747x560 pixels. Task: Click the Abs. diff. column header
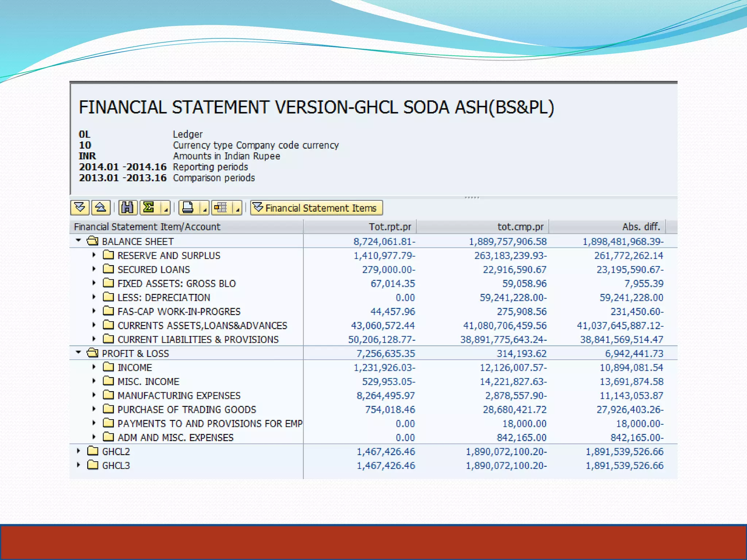[x=641, y=227]
